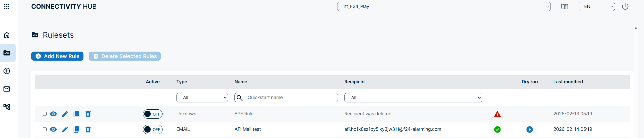Duplicate the AFI Mail test rule

(76, 129)
